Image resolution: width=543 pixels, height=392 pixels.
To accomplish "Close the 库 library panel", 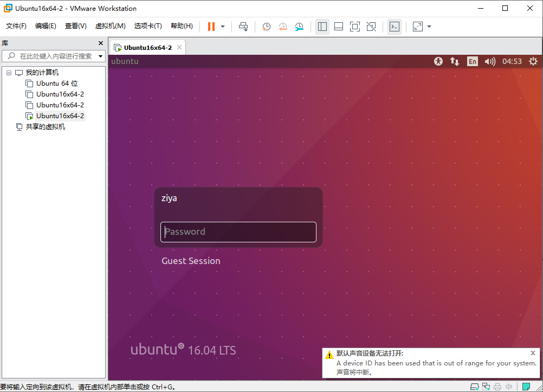I will pyautogui.click(x=101, y=43).
